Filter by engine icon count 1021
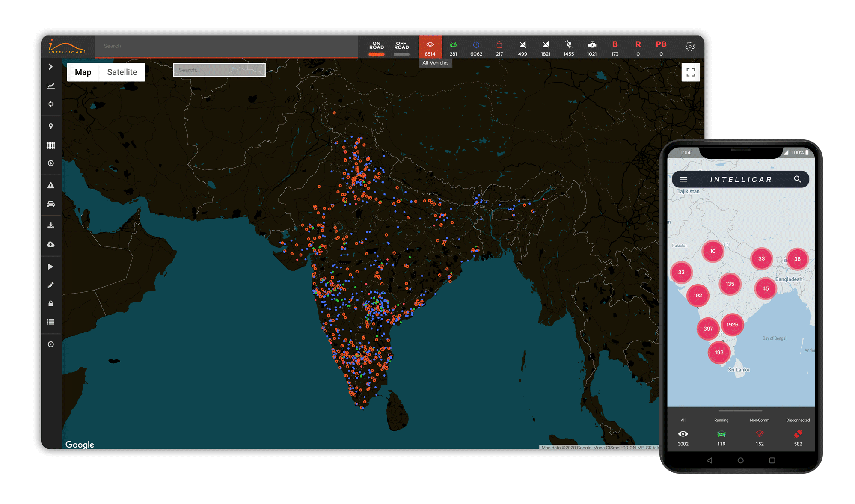 point(592,48)
